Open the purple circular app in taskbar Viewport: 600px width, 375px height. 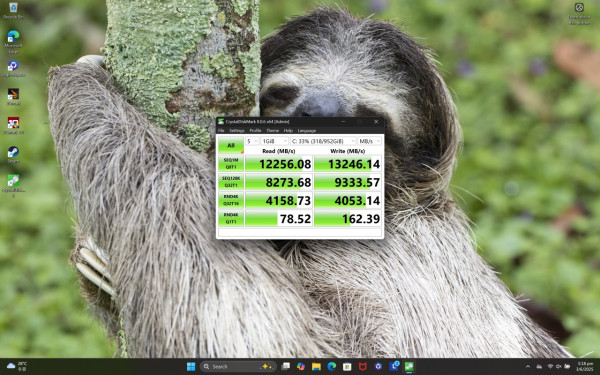[x=378, y=367]
